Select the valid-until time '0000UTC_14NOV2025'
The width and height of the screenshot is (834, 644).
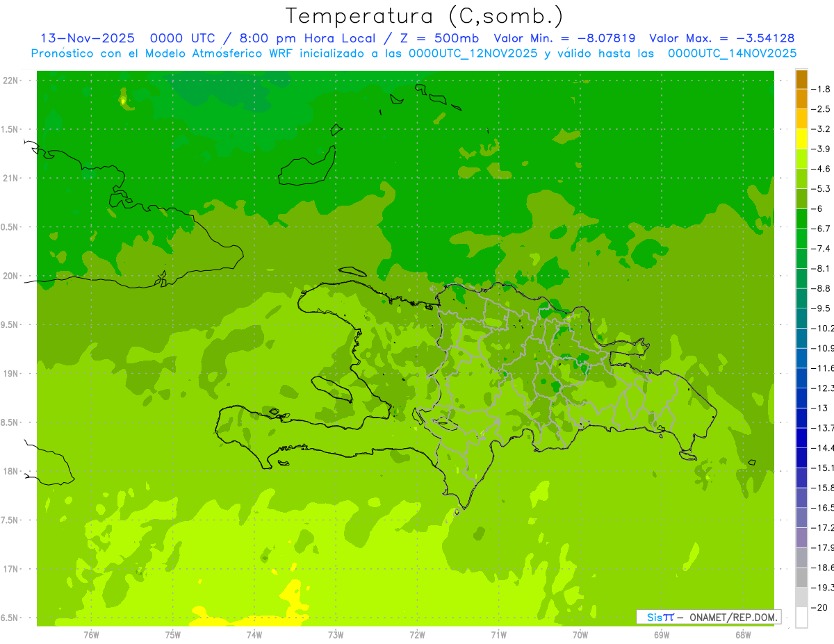(732, 53)
